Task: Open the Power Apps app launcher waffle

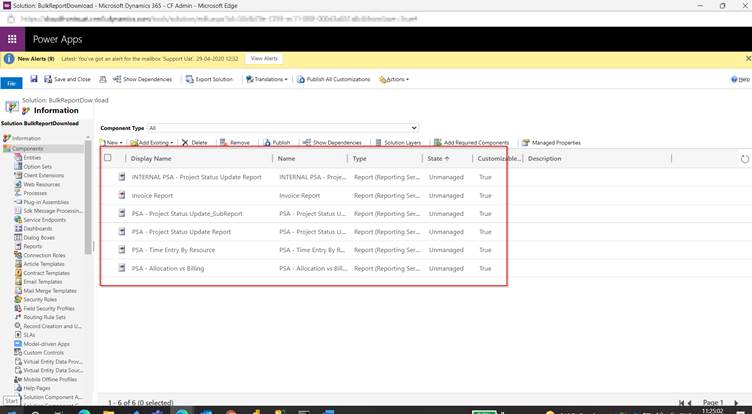Action: tap(12, 39)
